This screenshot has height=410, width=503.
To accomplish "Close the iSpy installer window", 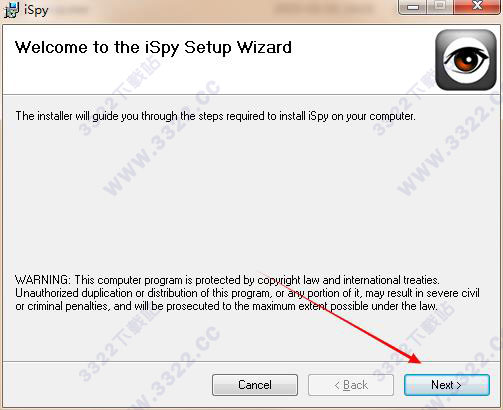I will coord(477,6).
